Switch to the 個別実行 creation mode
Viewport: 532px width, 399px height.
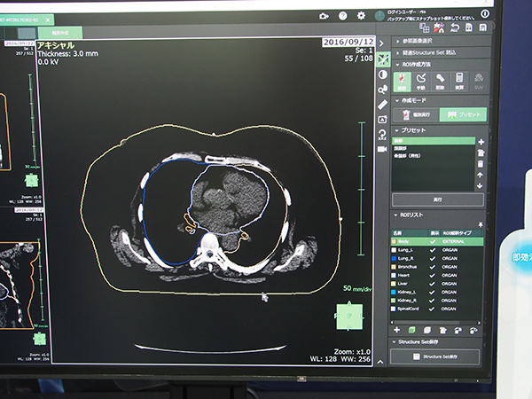416,114
